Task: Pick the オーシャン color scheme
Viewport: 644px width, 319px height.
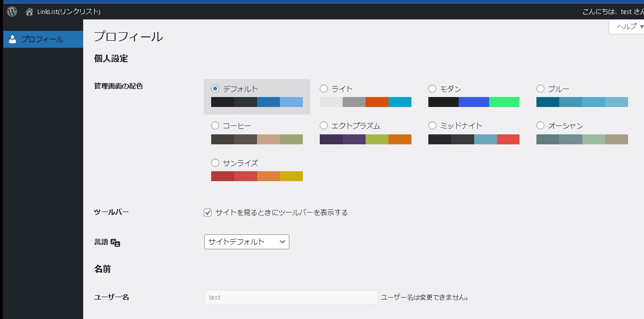Action: [x=540, y=125]
